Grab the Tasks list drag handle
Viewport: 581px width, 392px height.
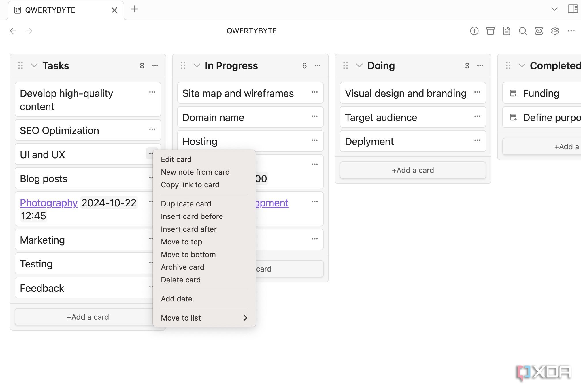[x=20, y=66]
